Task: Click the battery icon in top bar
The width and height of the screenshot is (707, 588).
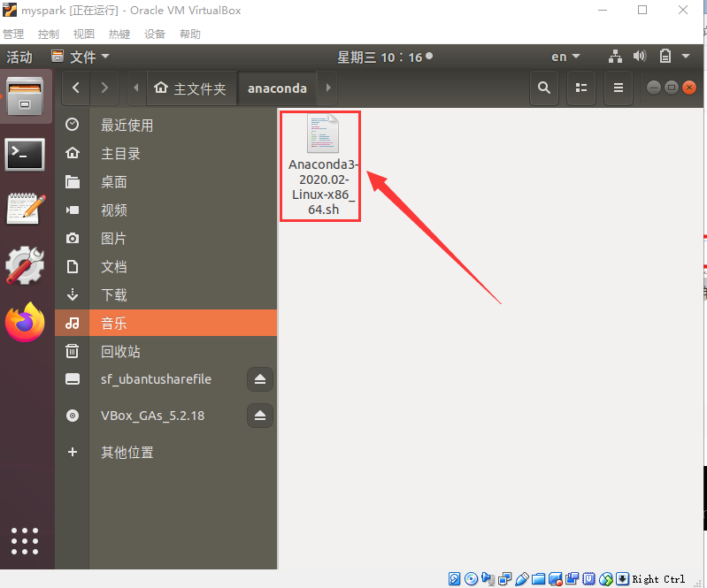Action: (665, 57)
